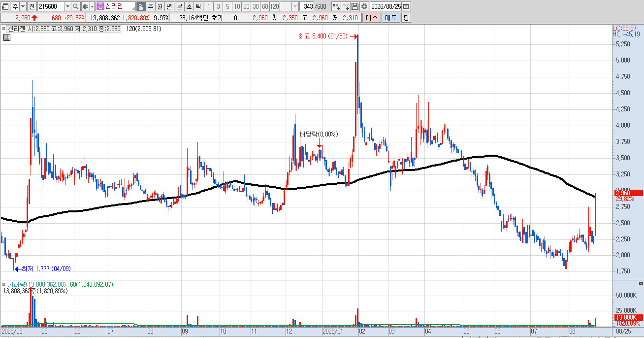Click the 최고 5,400 (01/30) high marker
The height and width of the screenshot is (338, 644).
pyautogui.click(x=323, y=36)
